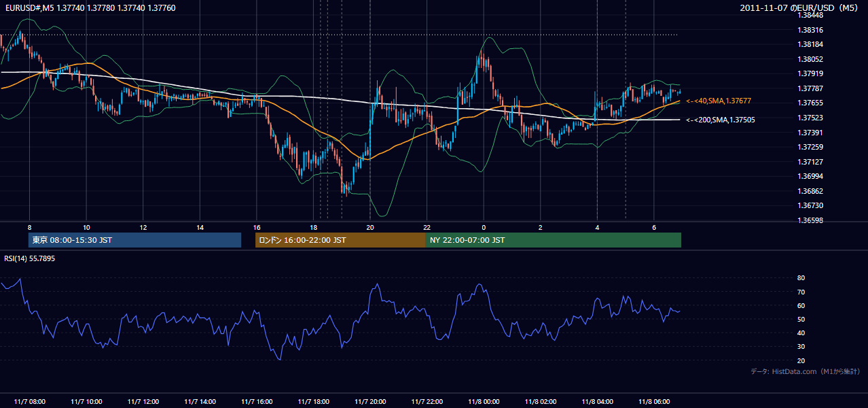Click the 11/8 02:00 bottom time label

541,401
